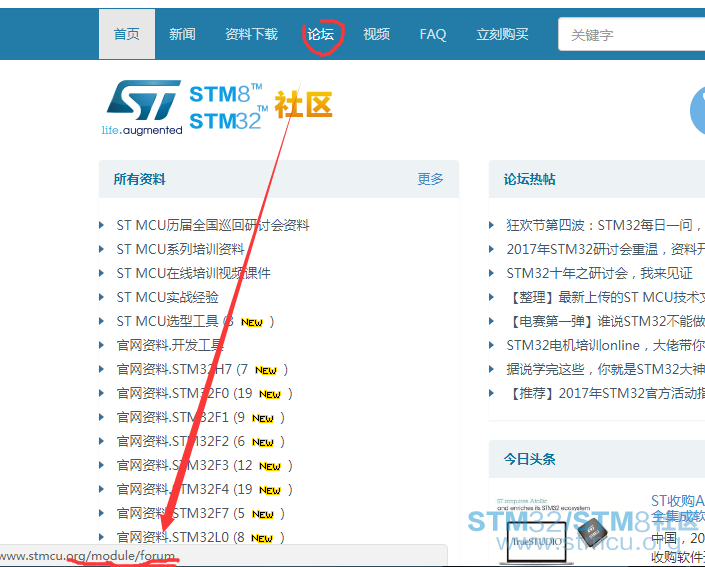Click NEW badge beside ST MCU选型工具
705x567 pixels.
pos(252,322)
